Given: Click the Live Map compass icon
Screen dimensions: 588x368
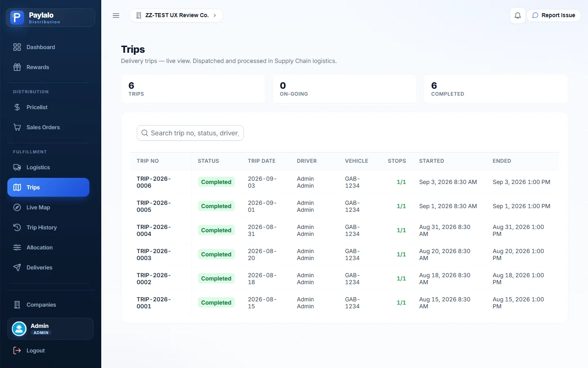Looking at the screenshot, I should pos(17,207).
